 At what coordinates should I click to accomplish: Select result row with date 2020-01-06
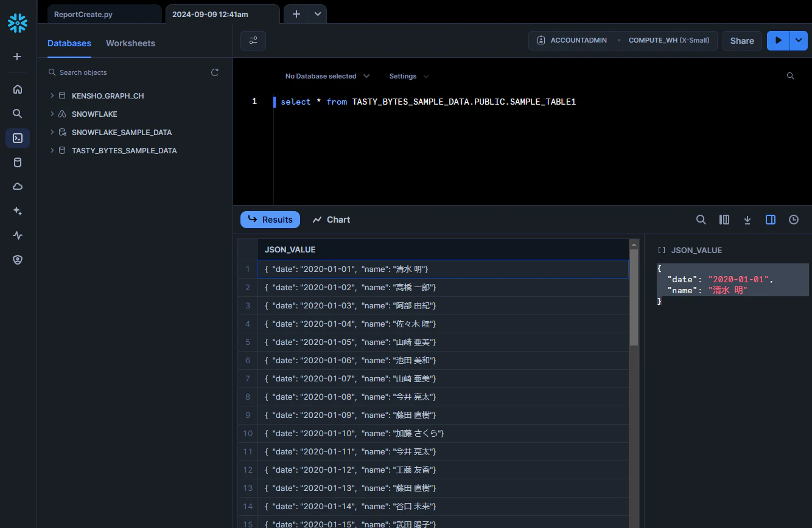(443, 360)
